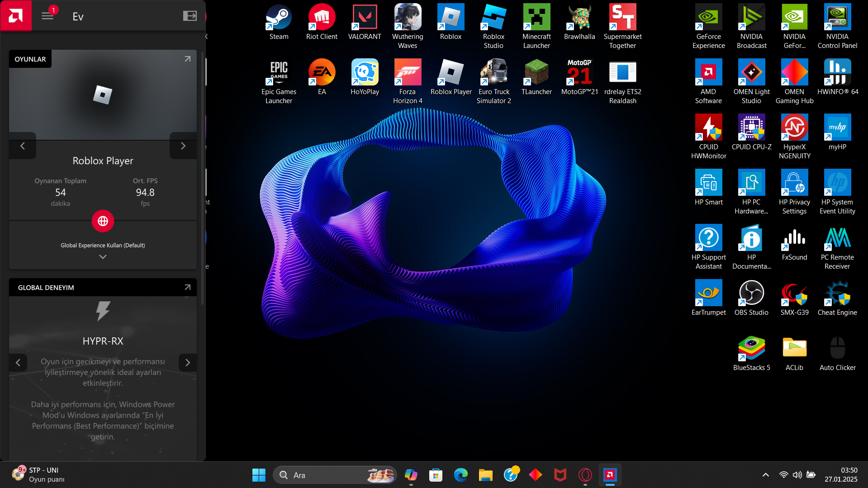Select the Ev tab in AMD Software

pyautogui.click(x=77, y=16)
